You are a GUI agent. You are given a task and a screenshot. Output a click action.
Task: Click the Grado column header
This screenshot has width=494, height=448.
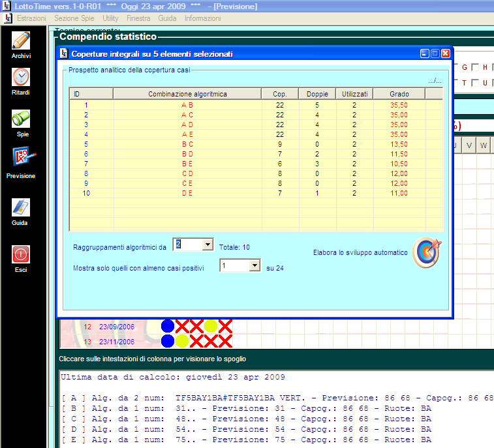pyautogui.click(x=399, y=94)
